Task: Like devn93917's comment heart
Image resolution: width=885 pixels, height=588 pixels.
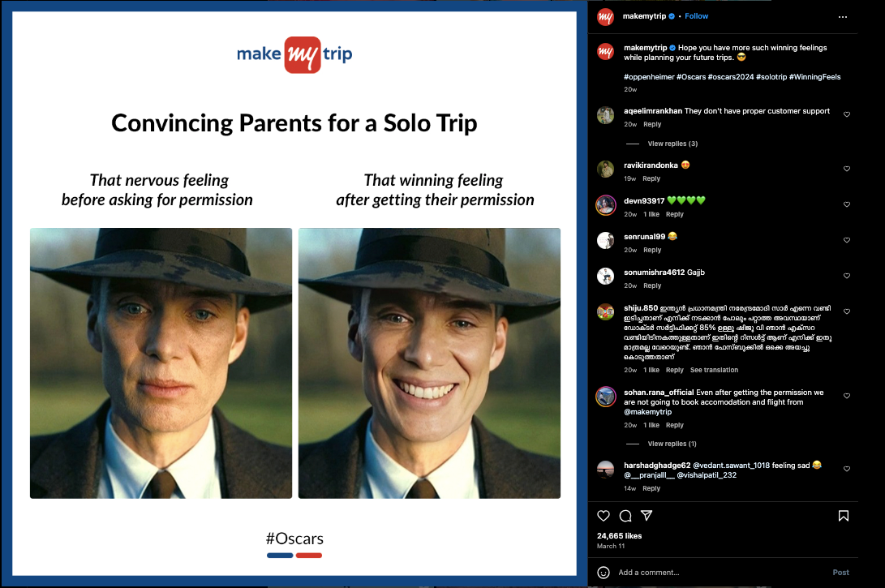Action: pyautogui.click(x=847, y=204)
